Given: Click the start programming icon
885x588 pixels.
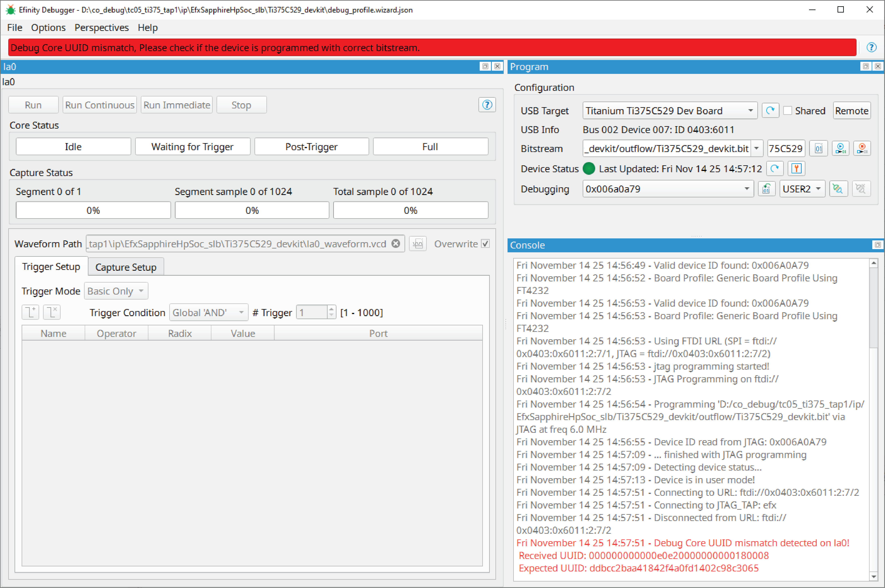Looking at the screenshot, I should [x=840, y=149].
